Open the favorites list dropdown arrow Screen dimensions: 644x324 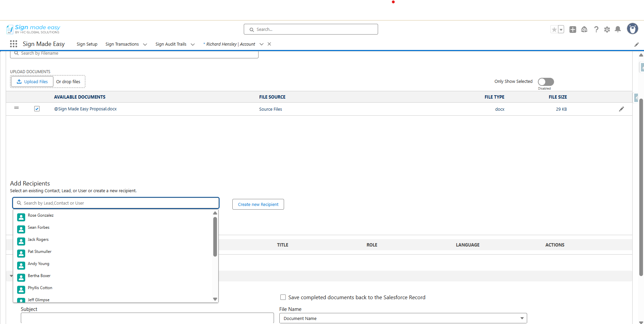[561, 30]
